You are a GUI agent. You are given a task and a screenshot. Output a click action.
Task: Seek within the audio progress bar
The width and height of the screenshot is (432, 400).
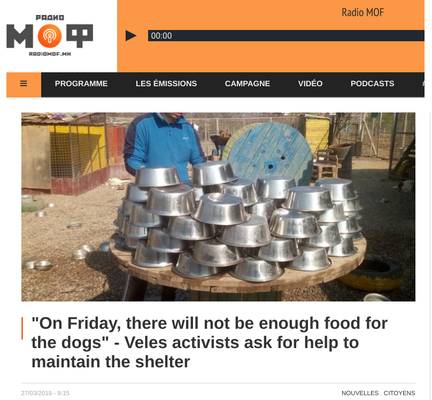[x=286, y=36]
